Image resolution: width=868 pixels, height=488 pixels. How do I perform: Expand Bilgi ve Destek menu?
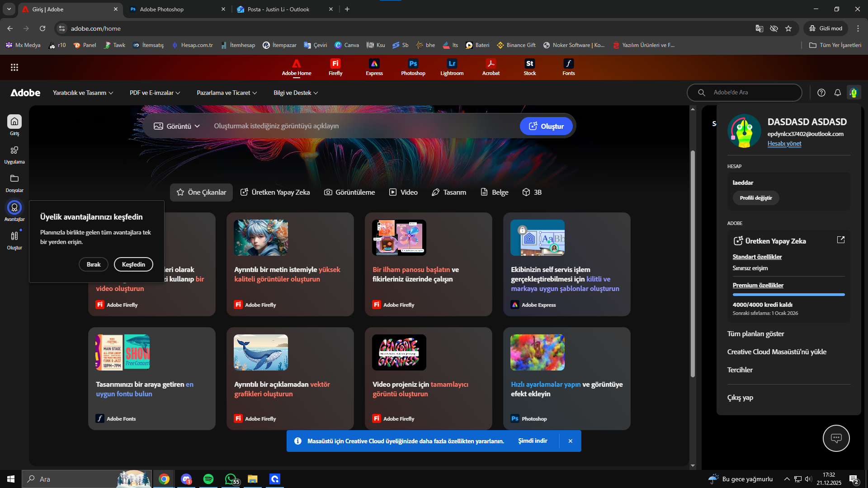tap(296, 93)
